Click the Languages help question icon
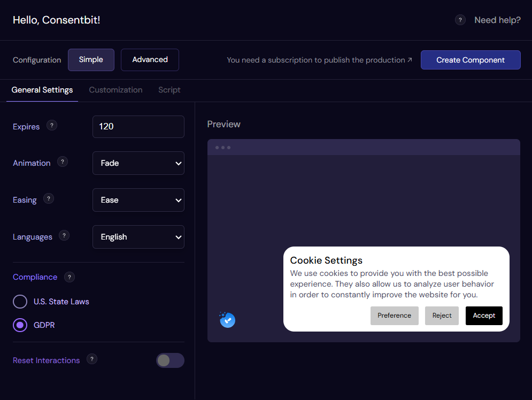The image size is (532, 400). tap(64, 235)
